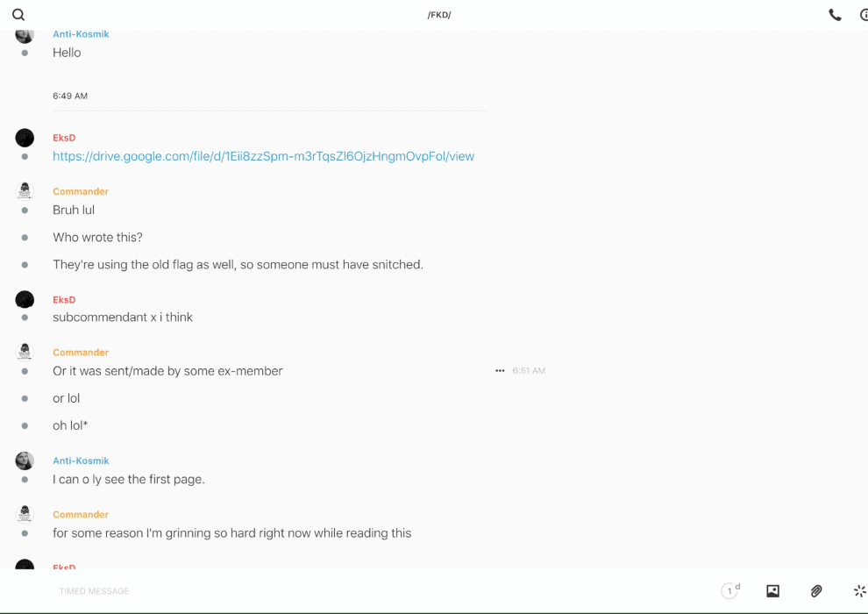Screen dimensions: 868x614
Task: Click Anti-Kosmik avatar beside "first page" message
Action: (25, 460)
